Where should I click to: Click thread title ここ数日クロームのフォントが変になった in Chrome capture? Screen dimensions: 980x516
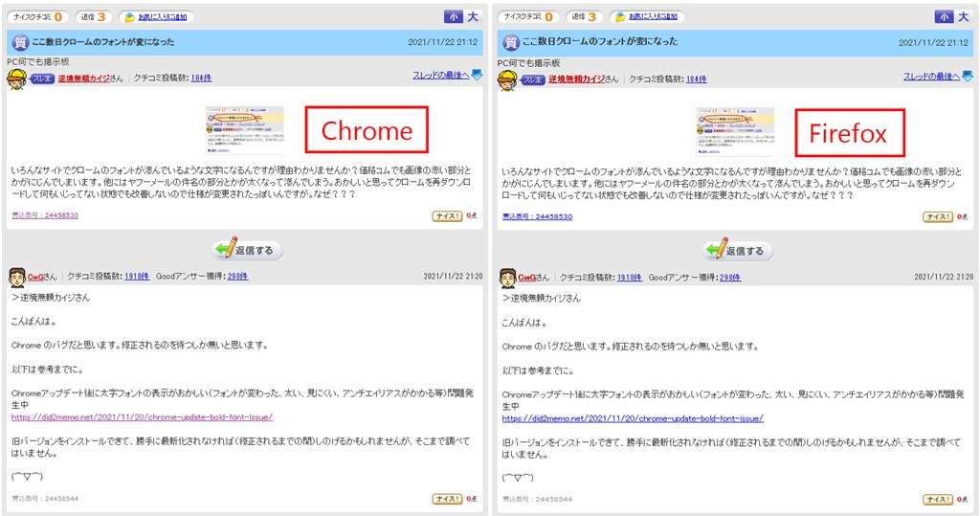point(103,42)
